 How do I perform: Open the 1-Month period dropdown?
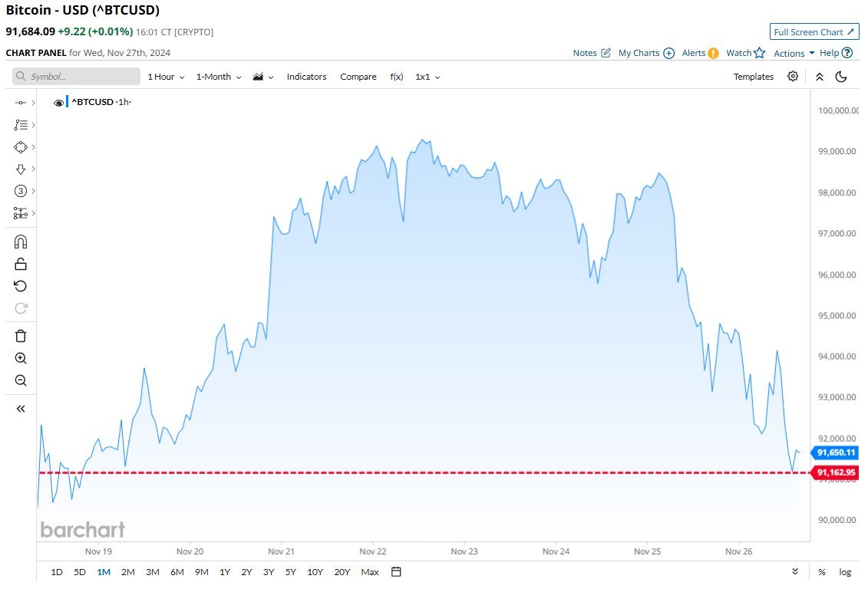[x=219, y=77]
